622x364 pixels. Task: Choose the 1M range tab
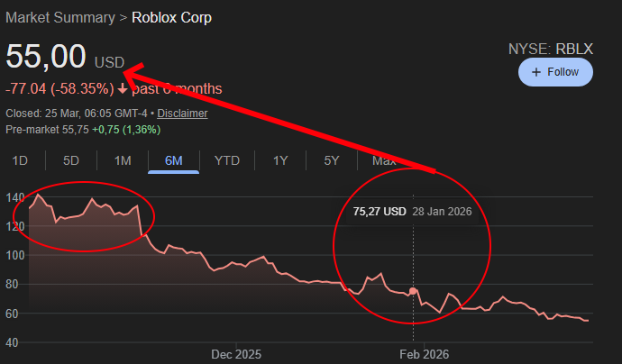123,160
